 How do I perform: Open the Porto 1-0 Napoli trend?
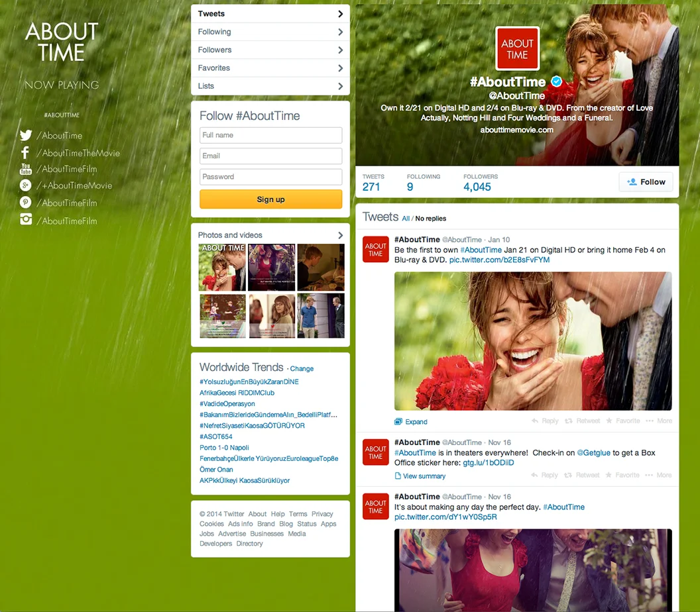tap(224, 447)
